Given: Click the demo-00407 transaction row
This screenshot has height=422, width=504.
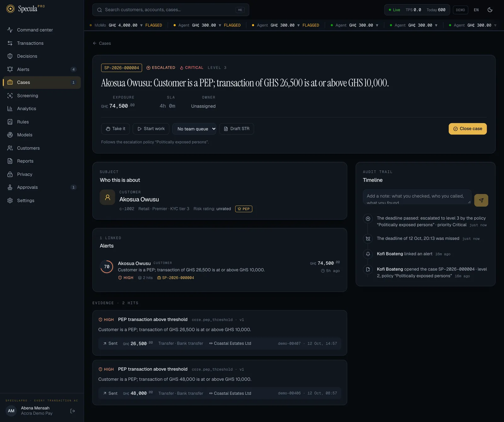Looking at the screenshot, I should coord(220,343).
